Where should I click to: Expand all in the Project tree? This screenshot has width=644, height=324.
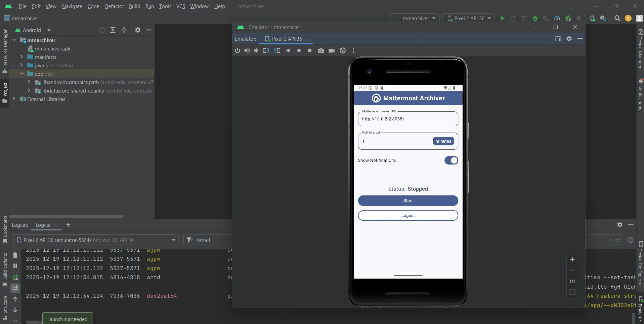(113, 30)
